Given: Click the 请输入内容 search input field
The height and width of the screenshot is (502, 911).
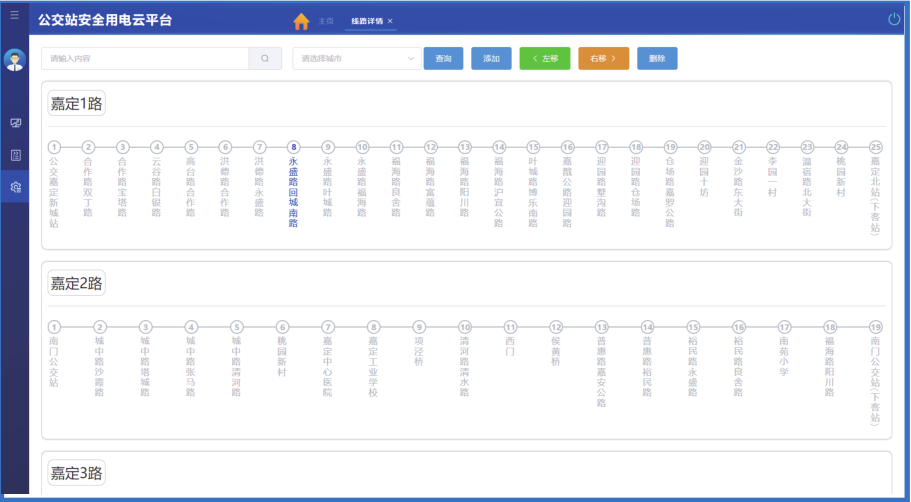Looking at the screenshot, I should coord(145,59).
